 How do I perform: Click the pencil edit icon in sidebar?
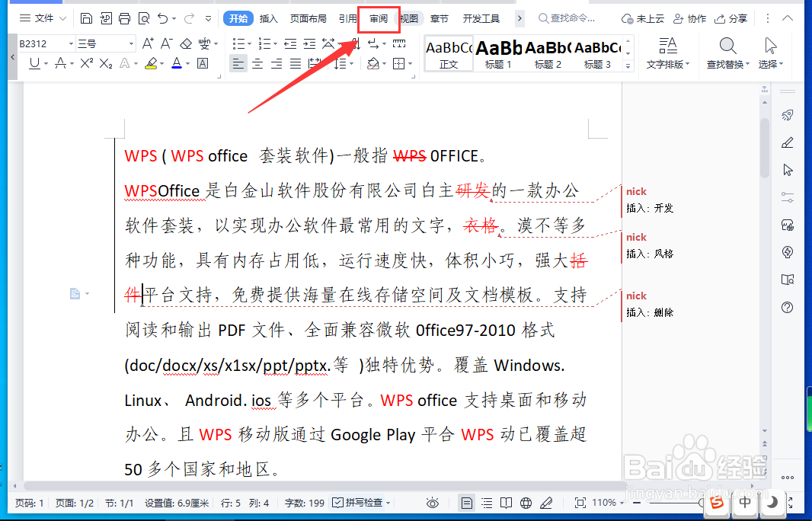pos(787,142)
